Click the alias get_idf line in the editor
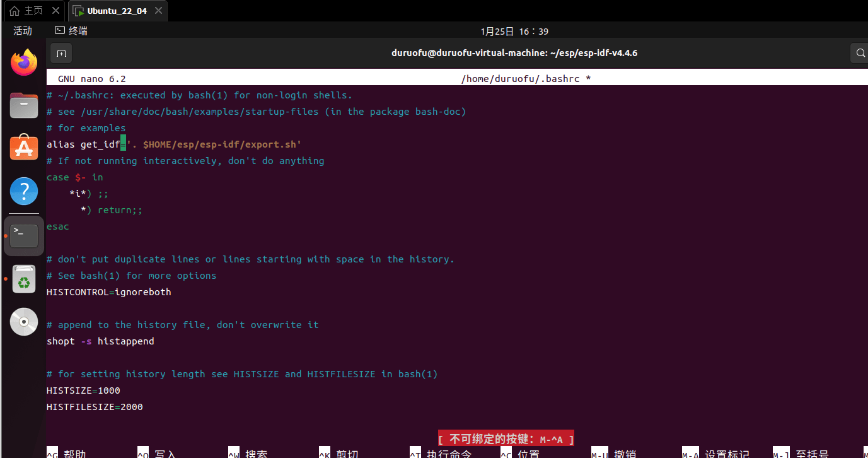868x458 pixels. point(174,144)
